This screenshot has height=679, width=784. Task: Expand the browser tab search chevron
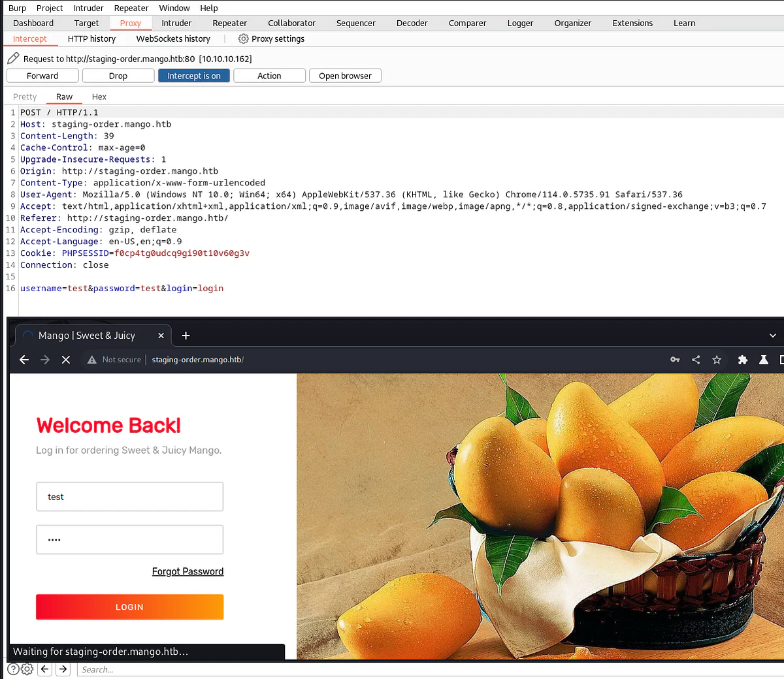[773, 336]
